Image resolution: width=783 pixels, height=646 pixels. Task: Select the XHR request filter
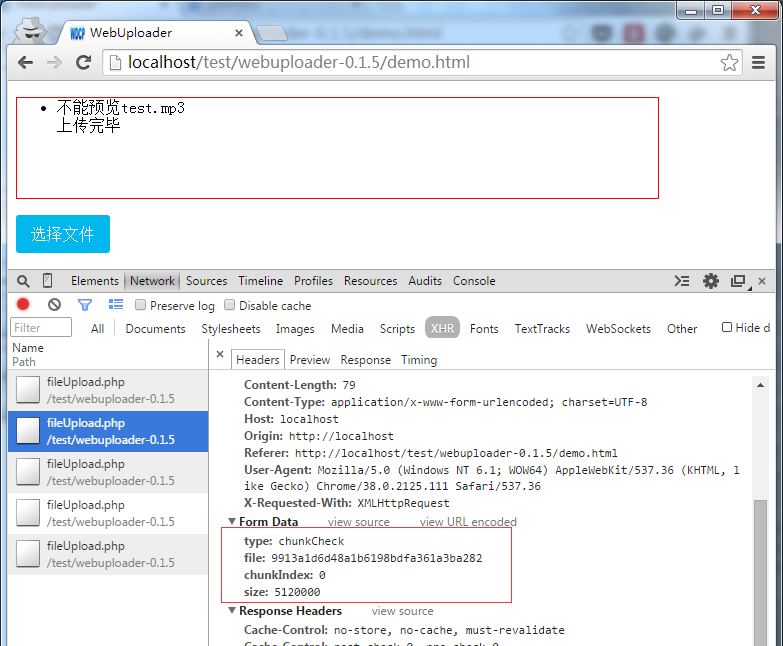click(x=442, y=328)
